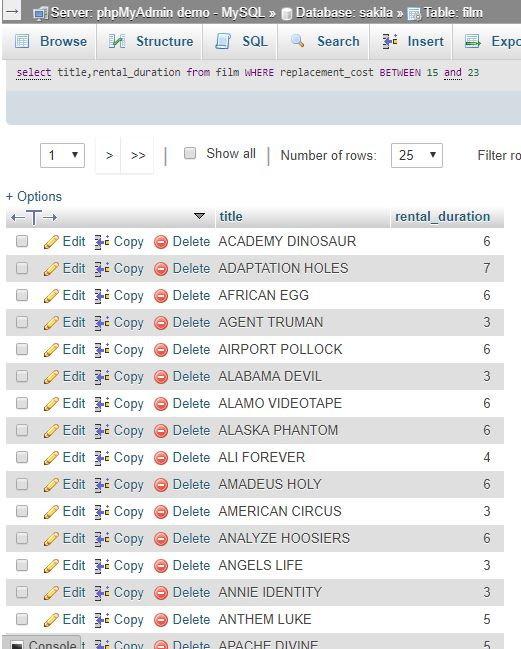
Task: Click the red delete icon for ANTHEM LUKE
Action: click(x=161, y=620)
